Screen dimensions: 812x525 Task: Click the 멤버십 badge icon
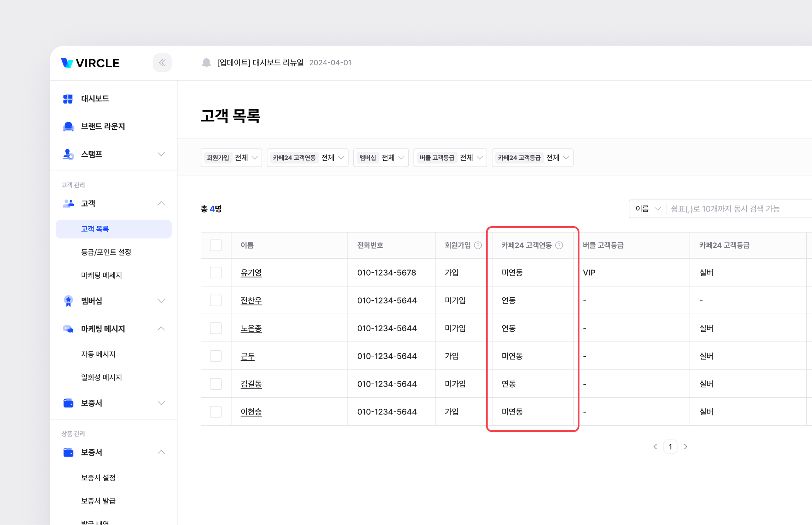[x=68, y=301]
